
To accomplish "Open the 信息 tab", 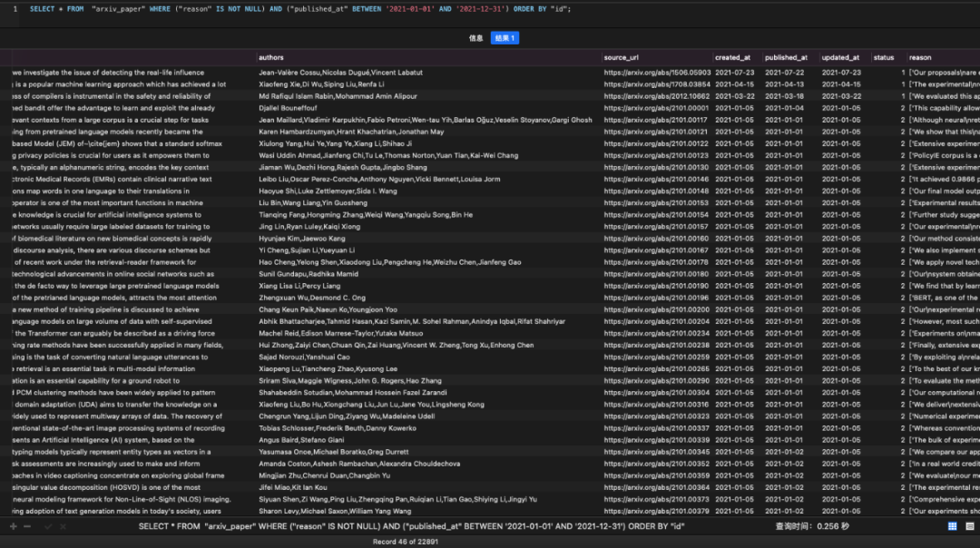I will [x=475, y=38].
